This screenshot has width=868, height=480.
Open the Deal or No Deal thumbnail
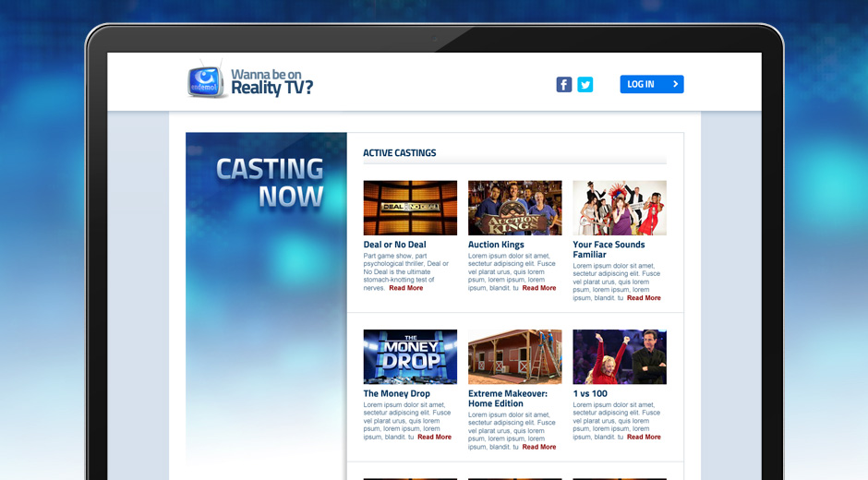click(410, 208)
